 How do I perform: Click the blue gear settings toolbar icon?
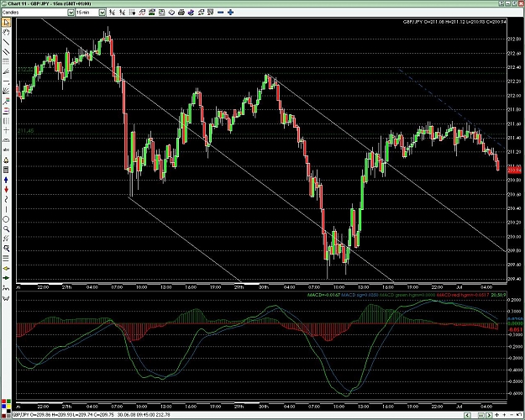tap(191, 13)
